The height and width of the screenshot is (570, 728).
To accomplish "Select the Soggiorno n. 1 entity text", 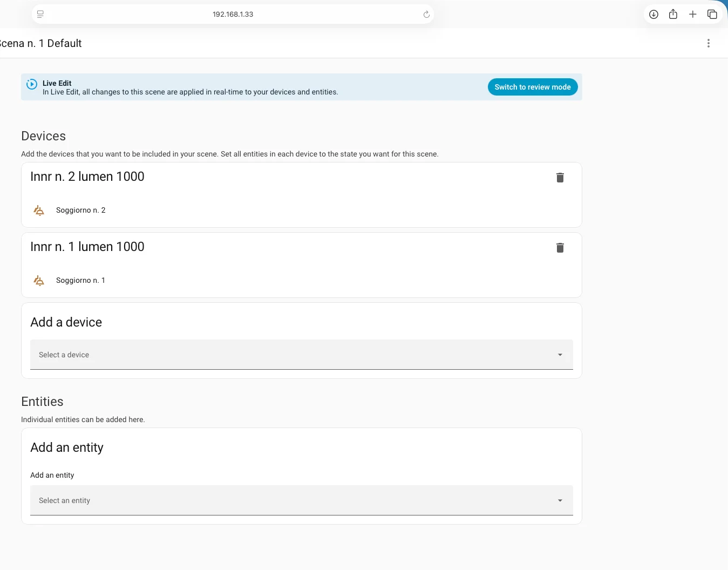I will [81, 280].
